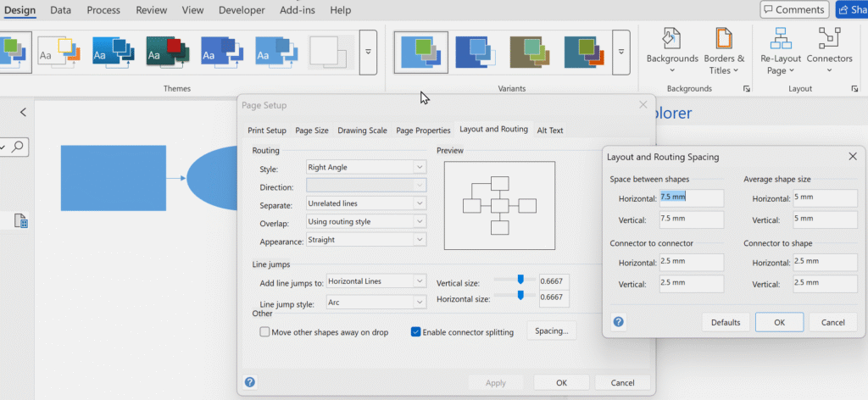Click the Backgrounds icon in ribbon
868x400 pixels.
[x=672, y=39]
